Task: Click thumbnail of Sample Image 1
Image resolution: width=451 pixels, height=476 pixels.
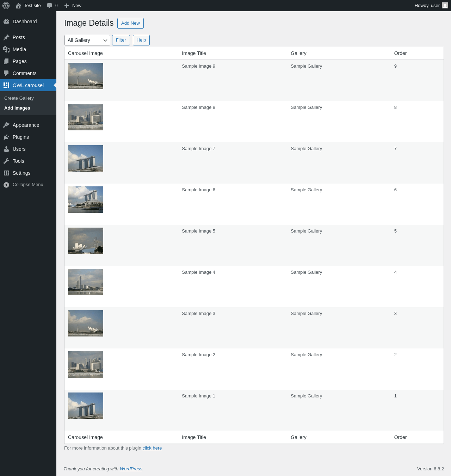Action: pos(86,406)
